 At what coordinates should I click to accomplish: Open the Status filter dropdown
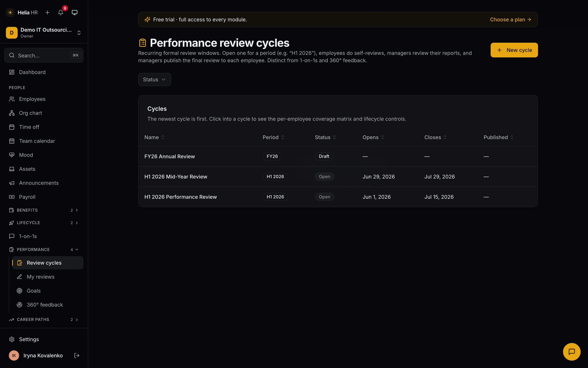point(155,80)
